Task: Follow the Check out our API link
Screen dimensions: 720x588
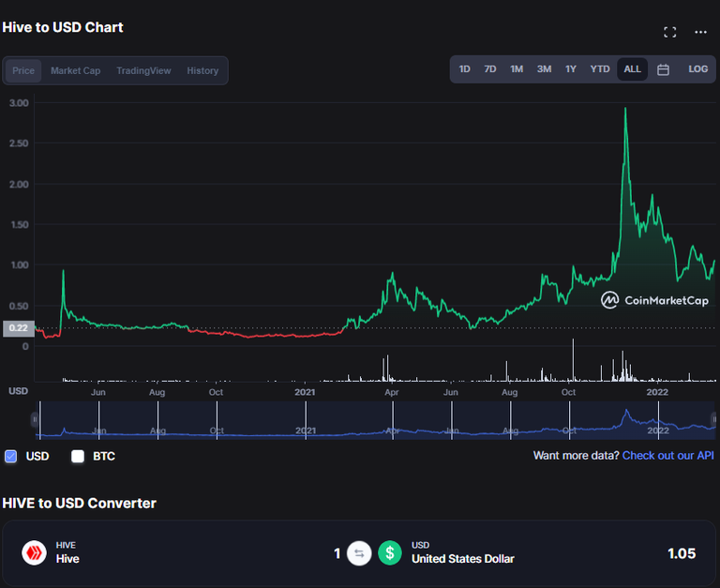Action: (667, 455)
